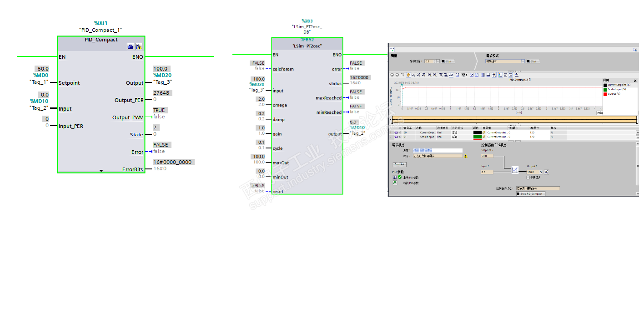Click ScaledInput (%) legend entry

click(x=617, y=89)
